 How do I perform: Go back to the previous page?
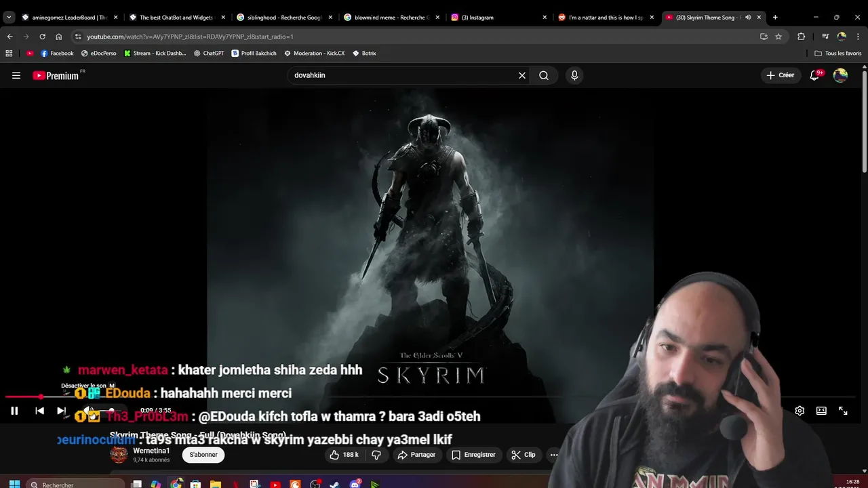(9, 37)
